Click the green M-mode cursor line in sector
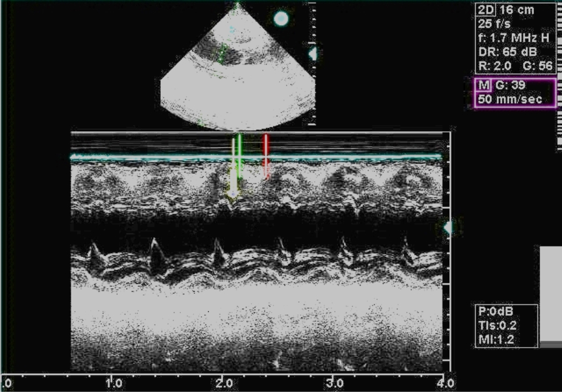This screenshot has height=392, width=562. click(222, 54)
